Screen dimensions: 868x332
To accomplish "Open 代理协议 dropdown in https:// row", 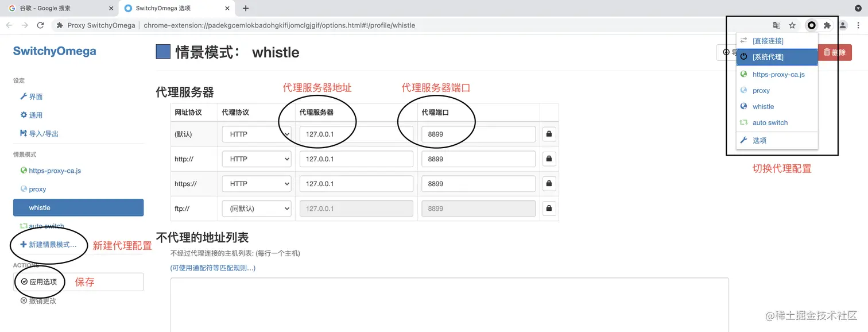I will (x=257, y=184).
